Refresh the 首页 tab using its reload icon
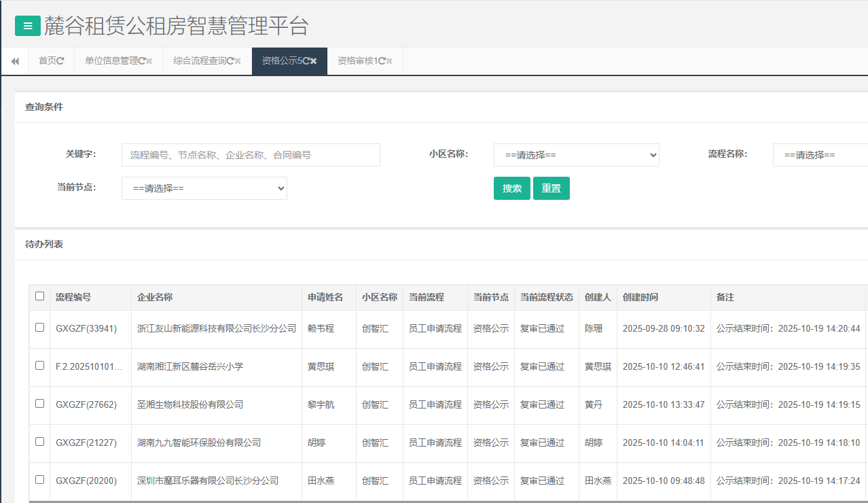Screen dimensions: 868x503 point(61,61)
